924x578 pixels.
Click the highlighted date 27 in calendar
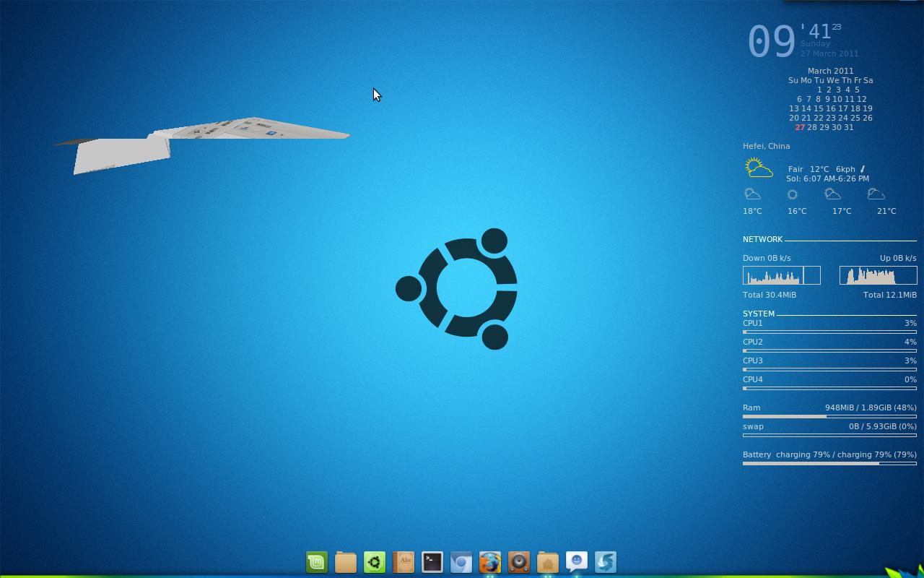pyautogui.click(x=800, y=127)
